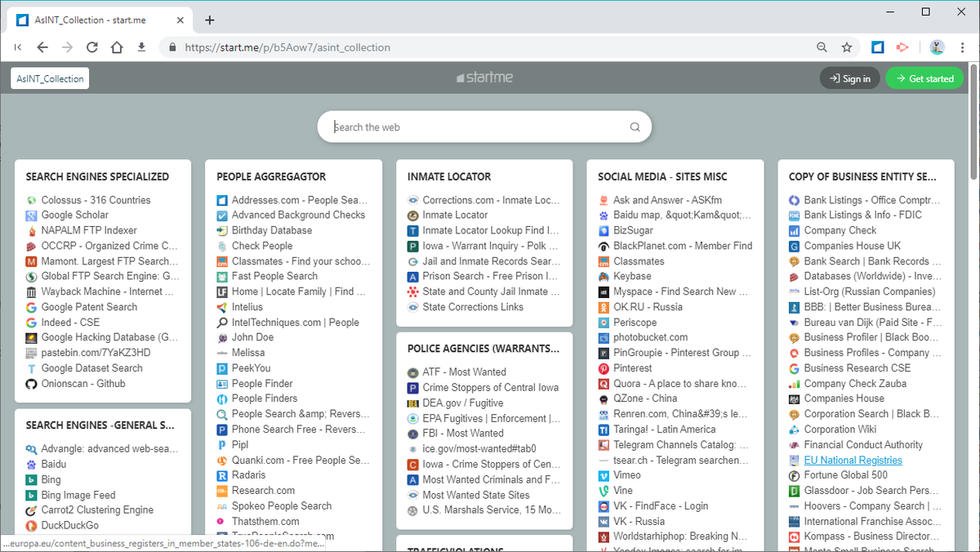Open the browser three-dot menu
Screen dimensions: 980x552
[x=964, y=47]
